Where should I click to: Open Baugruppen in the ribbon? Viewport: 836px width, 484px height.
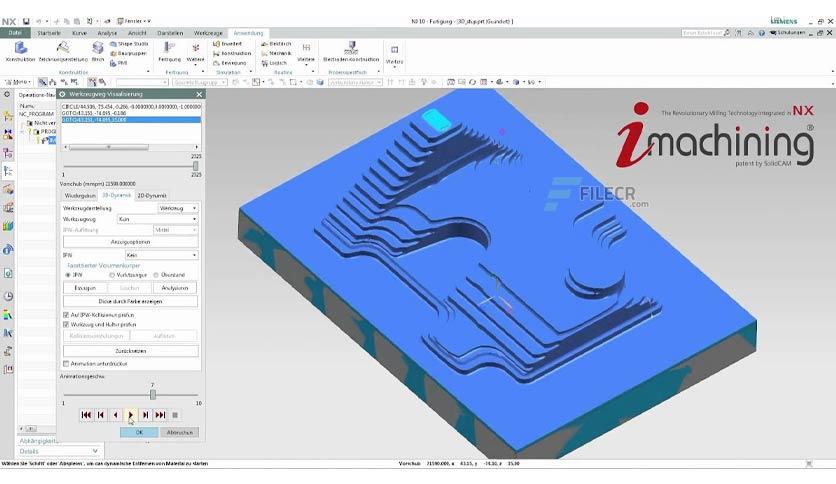pyautogui.click(x=128, y=53)
